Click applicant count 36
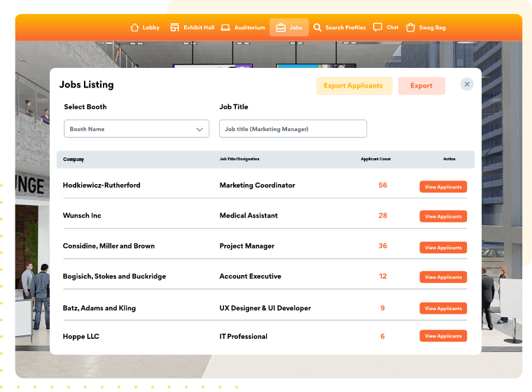The image size is (532, 392). 383,246
